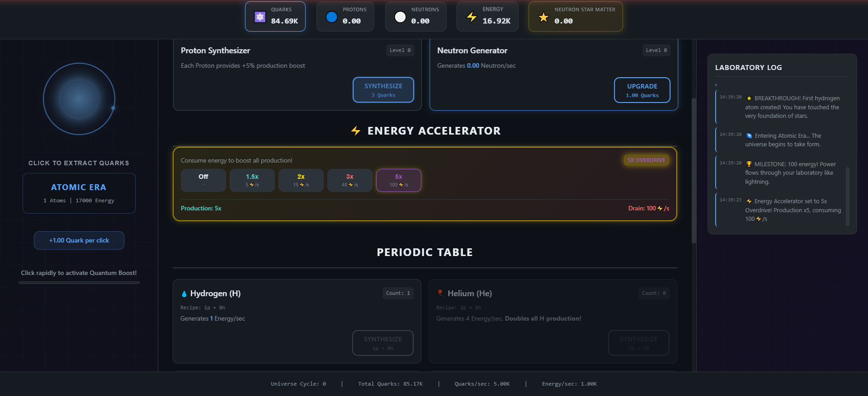The image size is (868, 396).
Task: Select the 5x overdrive mode
Action: click(399, 180)
